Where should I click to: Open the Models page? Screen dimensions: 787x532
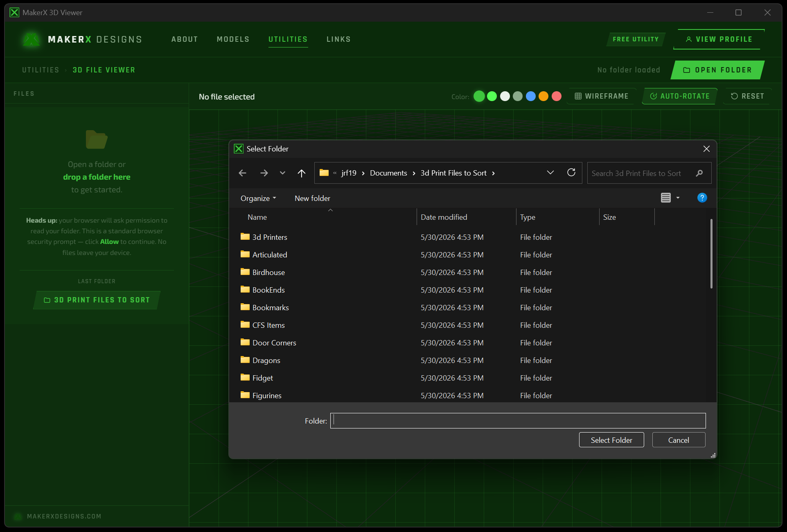233,39
